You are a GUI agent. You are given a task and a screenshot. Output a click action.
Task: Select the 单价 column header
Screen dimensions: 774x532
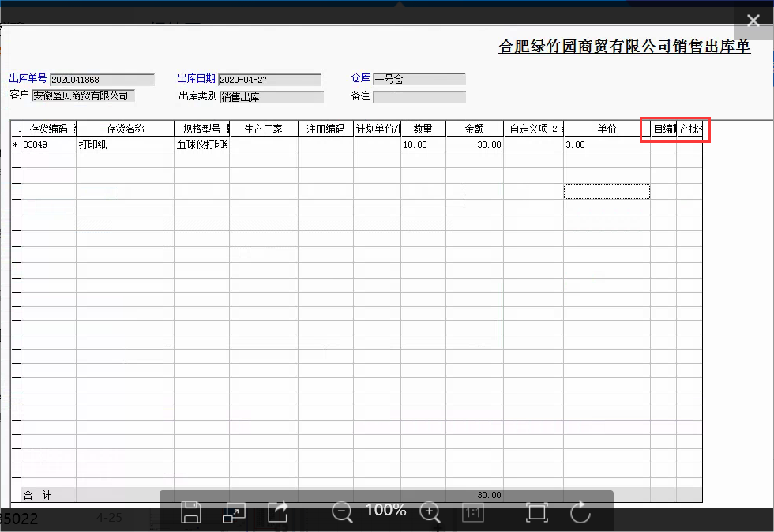[x=607, y=129]
